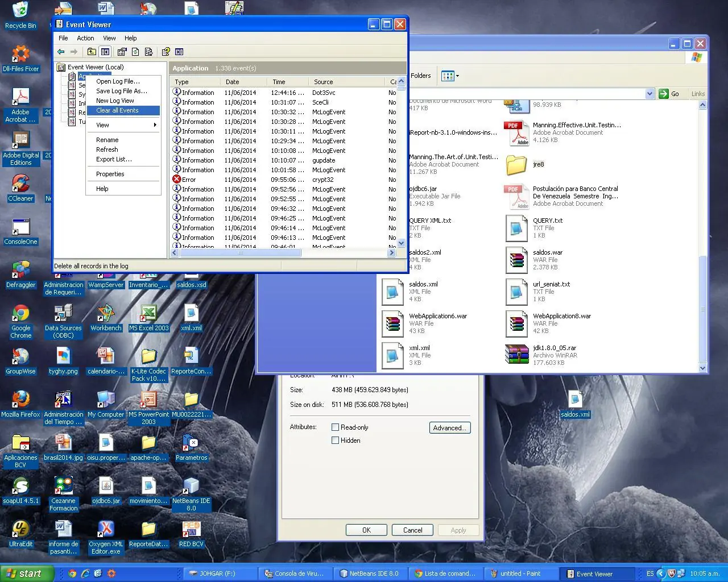Click the Back arrow in Event Viewer toolbar
The width and height of the screenshot is (728, 582).
61,52
